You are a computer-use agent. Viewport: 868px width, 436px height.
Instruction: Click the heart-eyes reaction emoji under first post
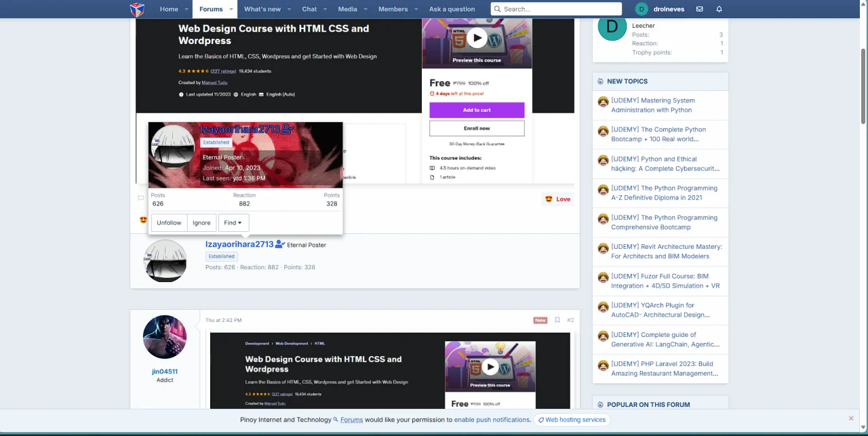click(x=143, y=220)
